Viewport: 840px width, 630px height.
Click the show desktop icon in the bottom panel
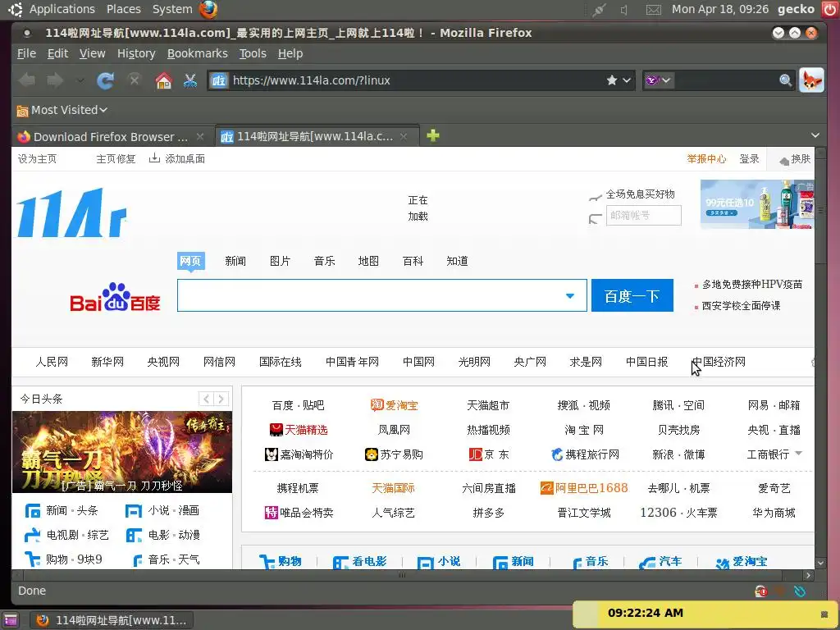[x=10, y=620]
